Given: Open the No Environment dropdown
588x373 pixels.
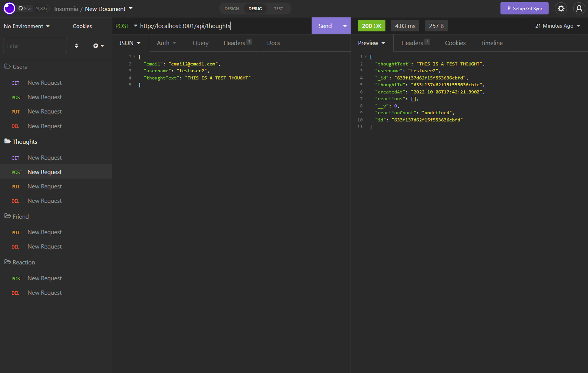Looking at the screenshot, I should (x=26, y=26).
